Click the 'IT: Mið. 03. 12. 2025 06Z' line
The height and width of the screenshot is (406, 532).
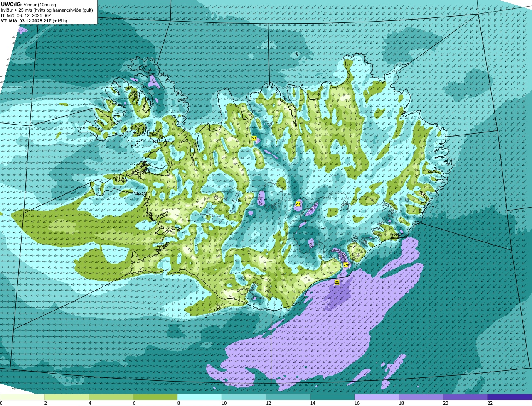tap(26, 15)
